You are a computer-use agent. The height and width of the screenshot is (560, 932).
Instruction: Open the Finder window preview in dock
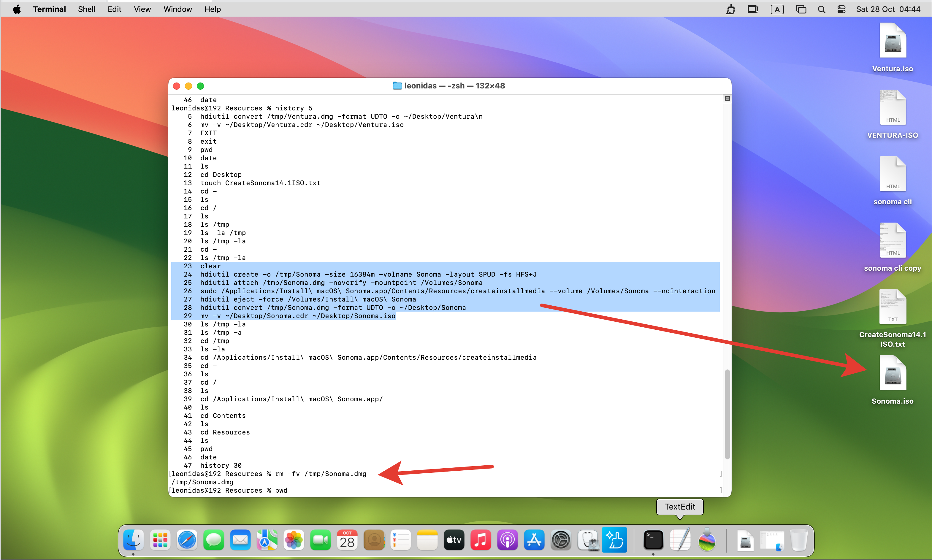pyautogui.click(x=772, y=540)
